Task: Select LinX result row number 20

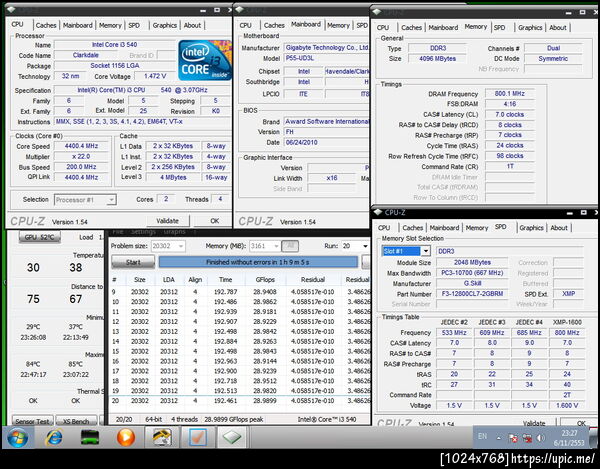Action: click(240, 401)
